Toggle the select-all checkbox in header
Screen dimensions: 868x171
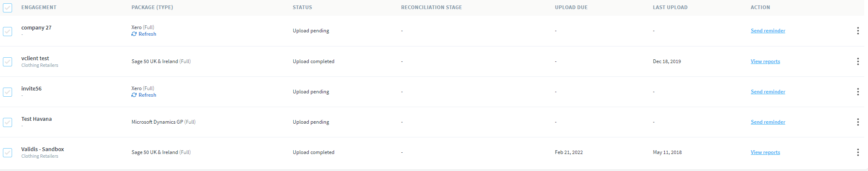[x=7, y=7]
